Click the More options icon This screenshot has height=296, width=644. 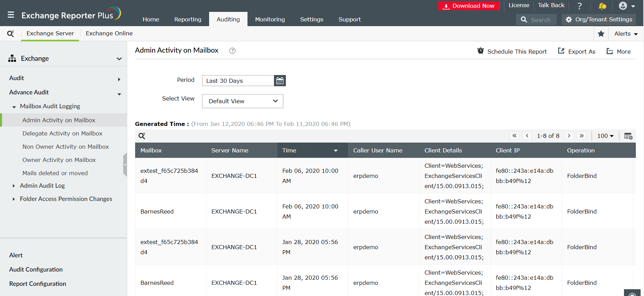[610, 51]
